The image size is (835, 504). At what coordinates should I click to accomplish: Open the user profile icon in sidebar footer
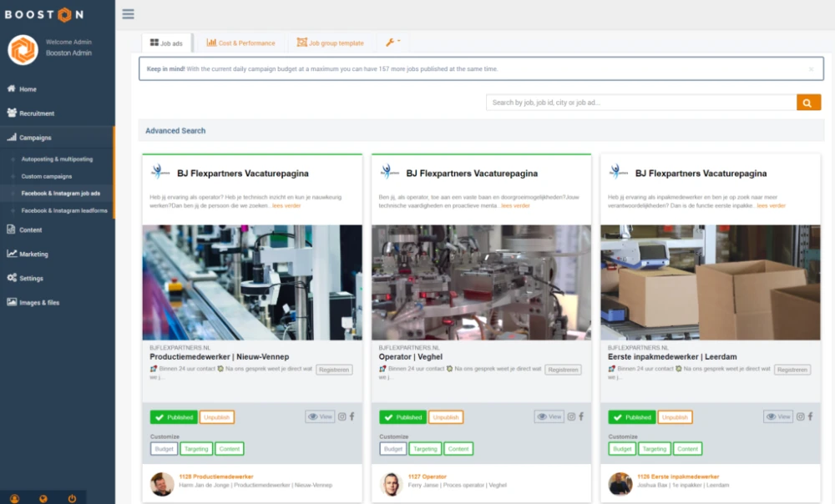coord(14,498)
